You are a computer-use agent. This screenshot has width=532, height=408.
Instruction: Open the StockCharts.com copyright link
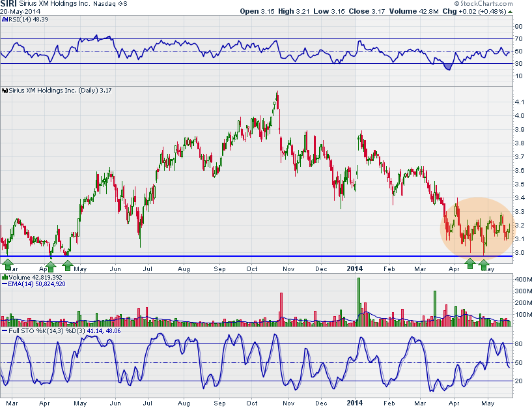pyautogui.click(x=483, y=4)
